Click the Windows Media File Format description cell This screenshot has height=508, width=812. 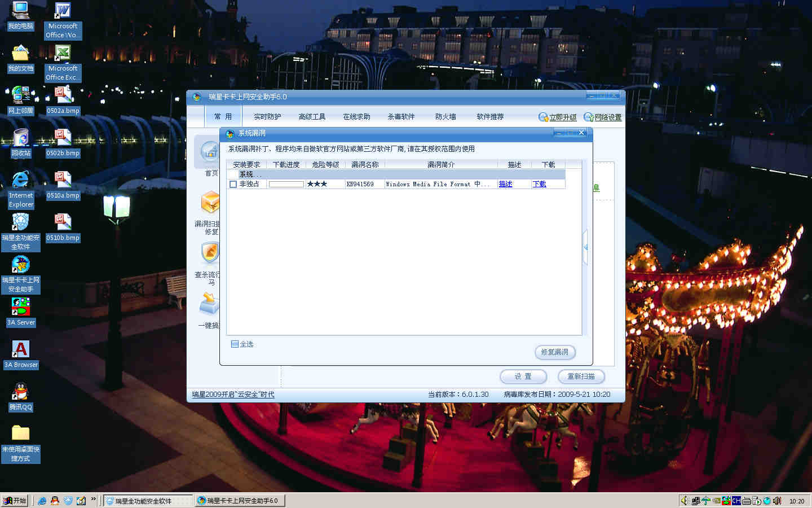(441, 184)
